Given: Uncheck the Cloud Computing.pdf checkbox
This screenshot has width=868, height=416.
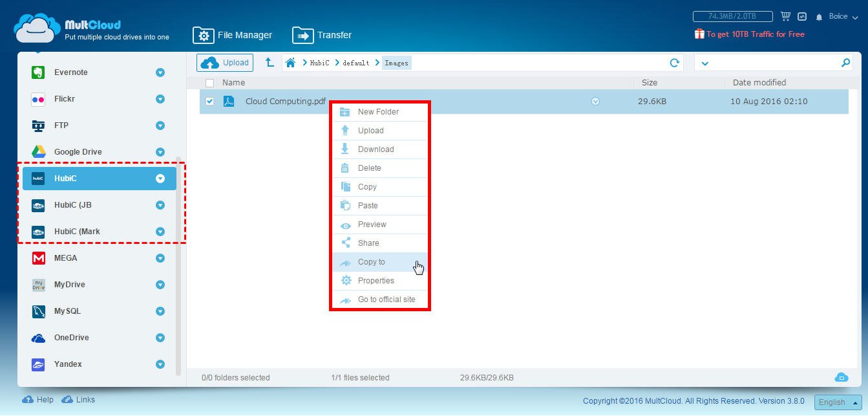Looking at the screenshot, I should click(x=209, y=102).
